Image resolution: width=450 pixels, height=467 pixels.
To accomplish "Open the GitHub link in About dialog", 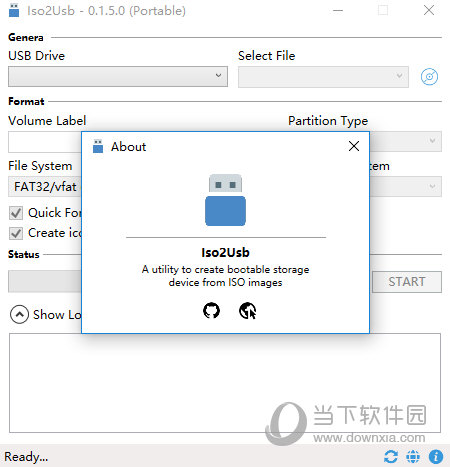I will coord(211,311).
